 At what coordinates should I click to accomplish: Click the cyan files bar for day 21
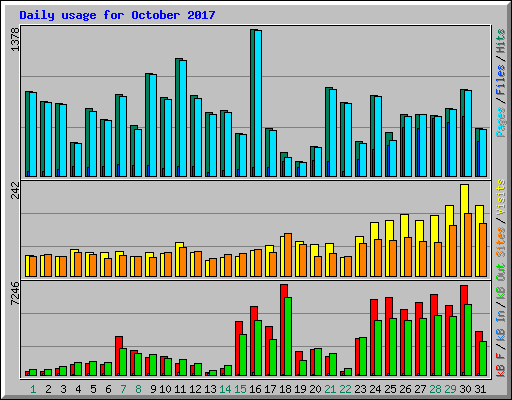[333, 133]
